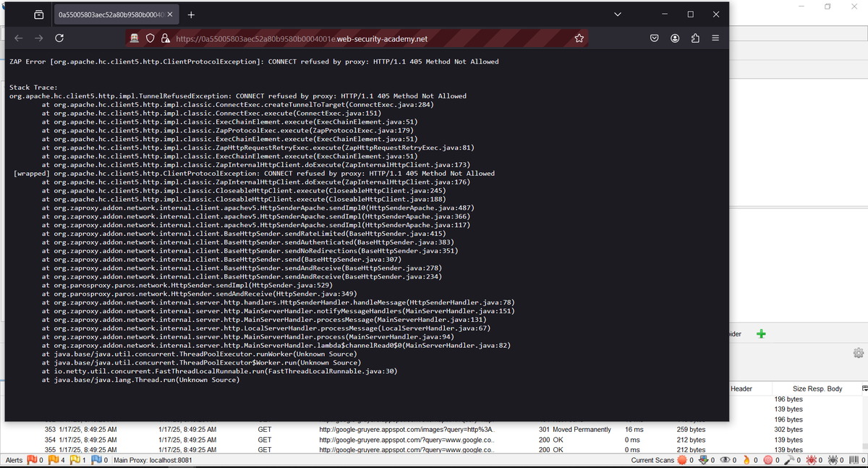The image size is (868, 468).
Task: Click the red target scan status icon
Action: [767, 460]
